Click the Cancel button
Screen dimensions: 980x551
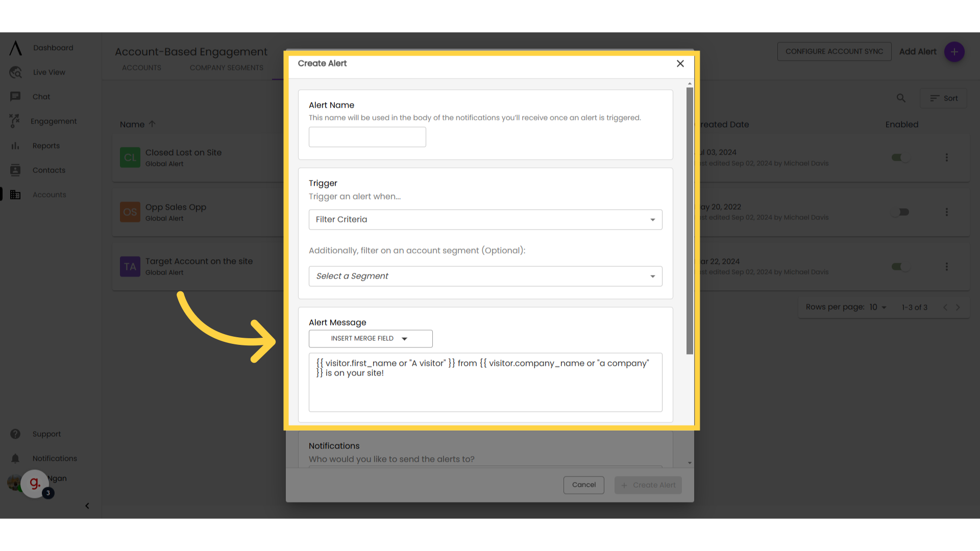[x=583, y=484]
